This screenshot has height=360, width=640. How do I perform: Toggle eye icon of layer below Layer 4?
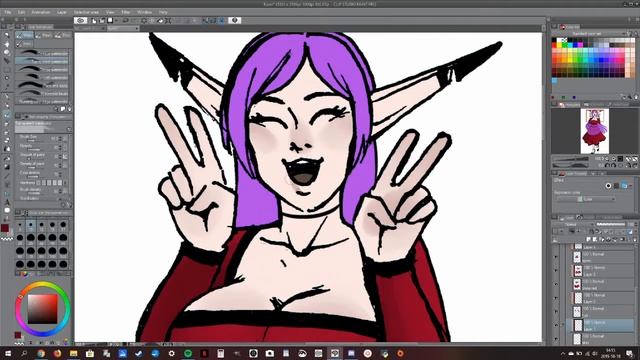tap(556, 257)
